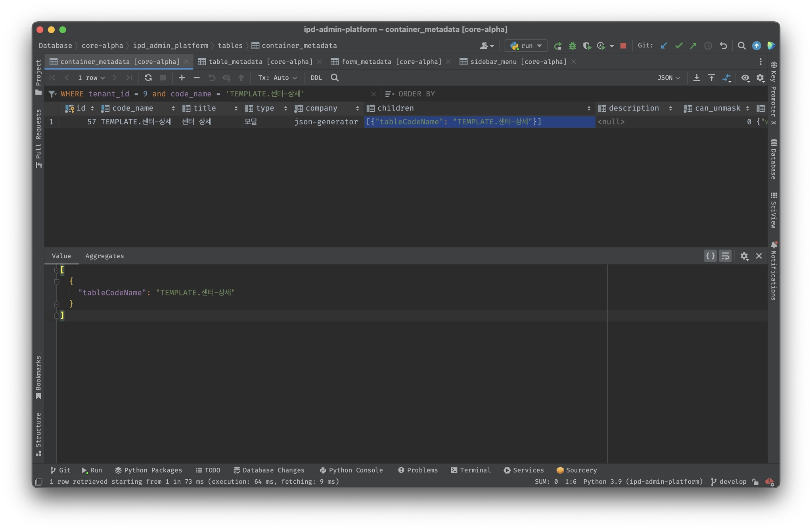
Task: Toggle the formatted value braces button
Action: click(x=710, y=256)
